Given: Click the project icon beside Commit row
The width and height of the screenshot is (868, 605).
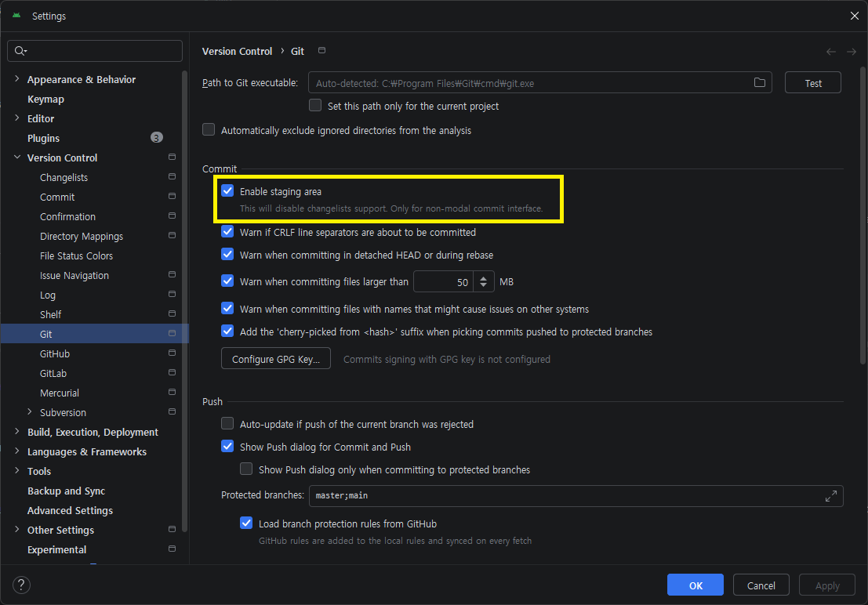Looking at the screenshot, I should (x=173, y=197).
